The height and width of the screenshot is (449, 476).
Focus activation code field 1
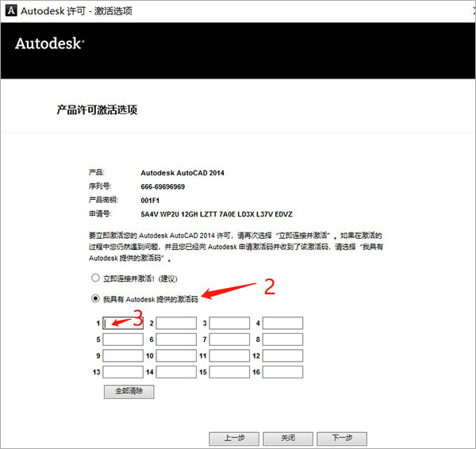123,323
